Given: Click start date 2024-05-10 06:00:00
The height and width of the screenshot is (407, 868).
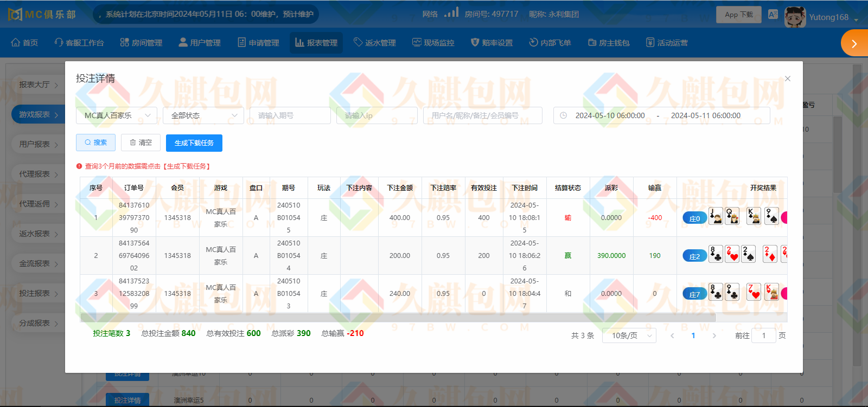Looking at the screenshot, I should [x=610, y=115].
